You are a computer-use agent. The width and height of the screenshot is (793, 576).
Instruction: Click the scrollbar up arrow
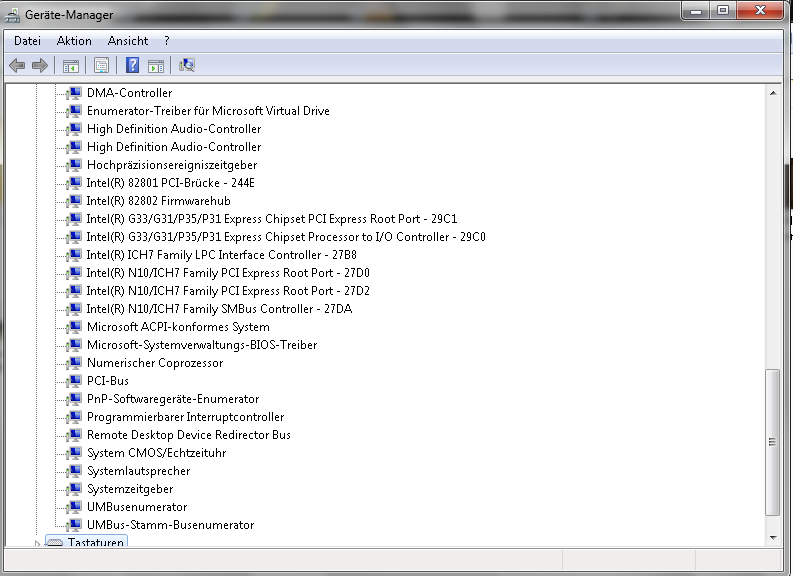tap(773, 93)
